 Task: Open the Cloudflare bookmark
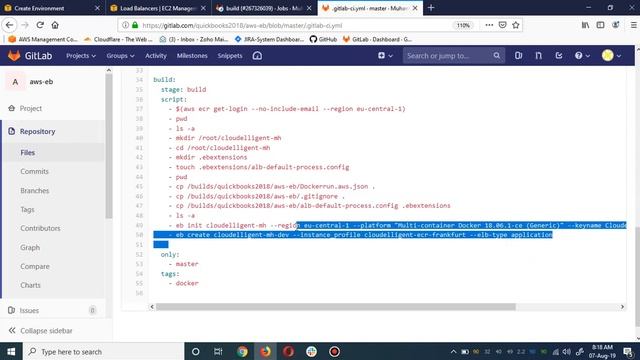click(118, 39)
